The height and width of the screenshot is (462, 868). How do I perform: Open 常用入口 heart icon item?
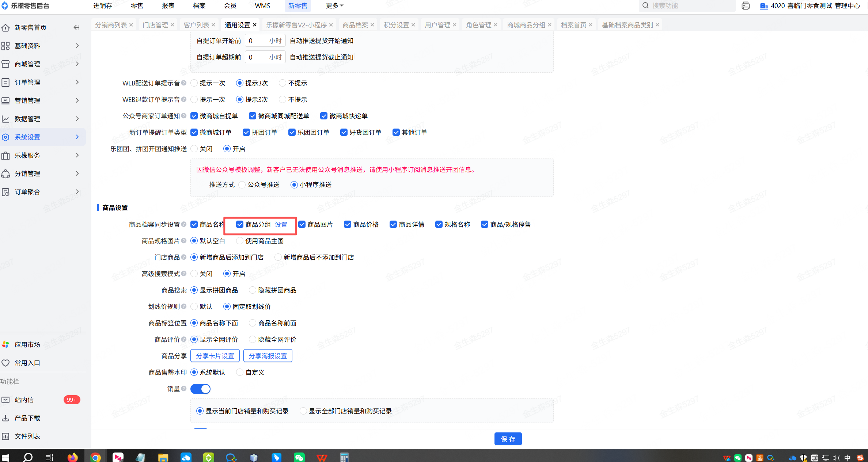tap(27, 363)
